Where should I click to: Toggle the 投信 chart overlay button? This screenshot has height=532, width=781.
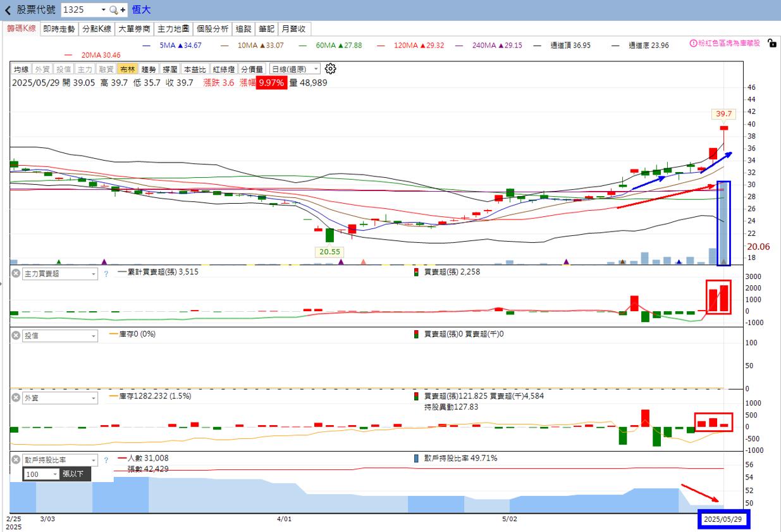[63, 69]
